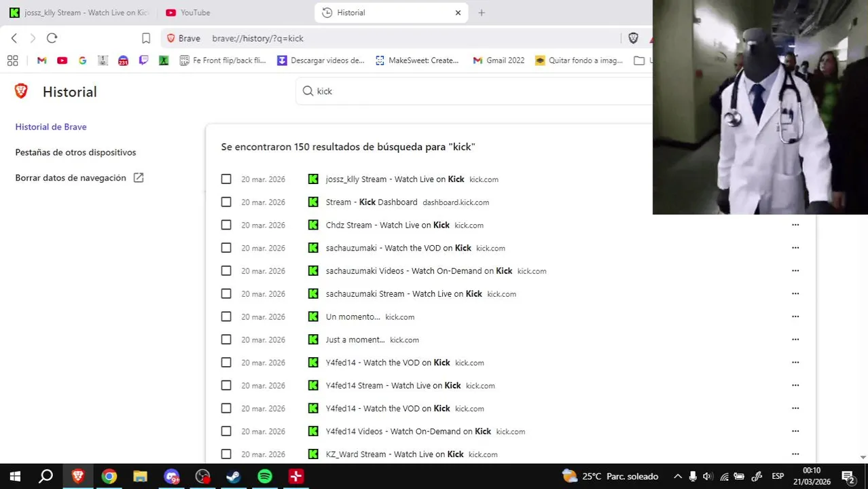
Task: Open the Google bookmark icon
Action: point(82,60)
